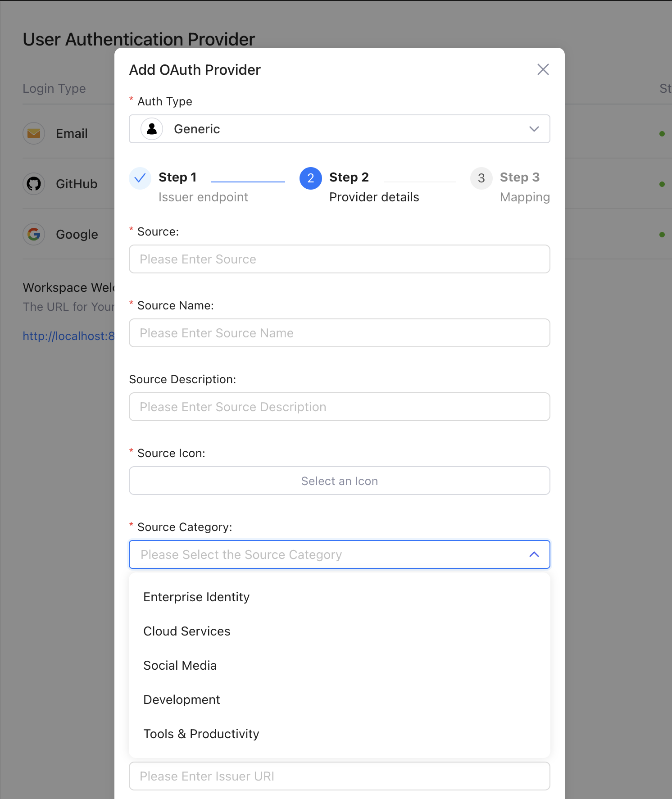Choose Tools & Productivity option
672x799 pixels.
[x=201, y=734]
